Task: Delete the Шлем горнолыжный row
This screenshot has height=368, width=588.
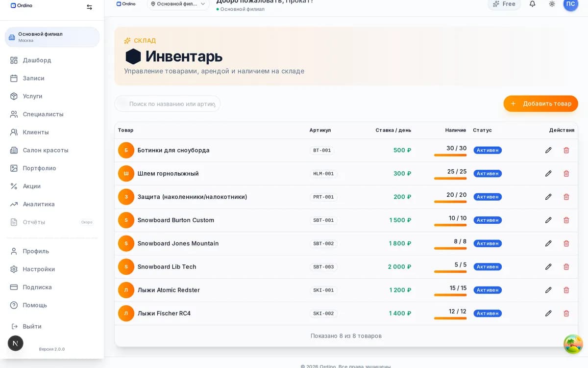Action: [566, 173]
